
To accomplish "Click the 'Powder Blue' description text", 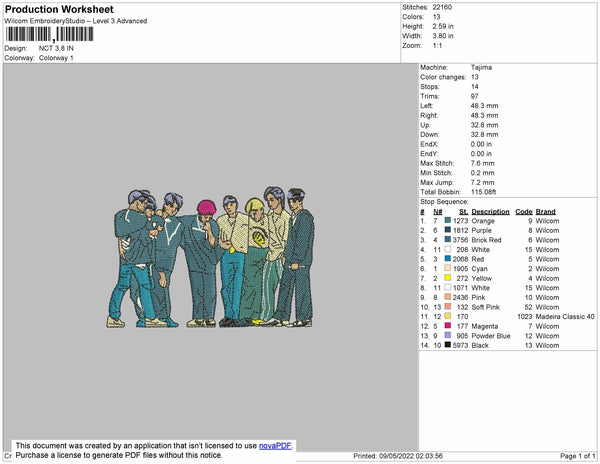I will pyautogui.click(x=491, y=336).
